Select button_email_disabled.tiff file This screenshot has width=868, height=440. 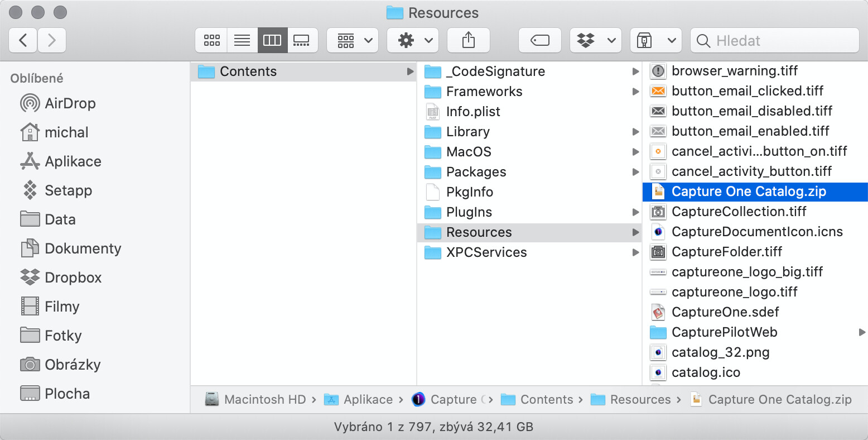point(755,111)
